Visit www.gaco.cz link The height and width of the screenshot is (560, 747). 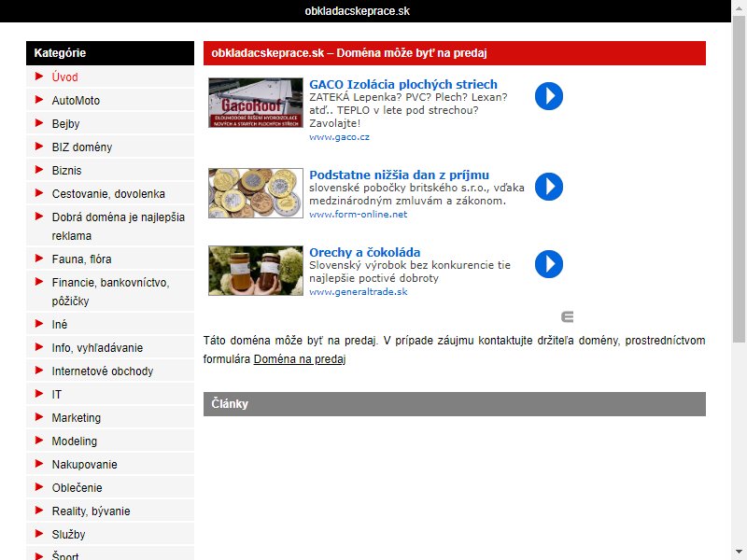(x=339, y=137)
